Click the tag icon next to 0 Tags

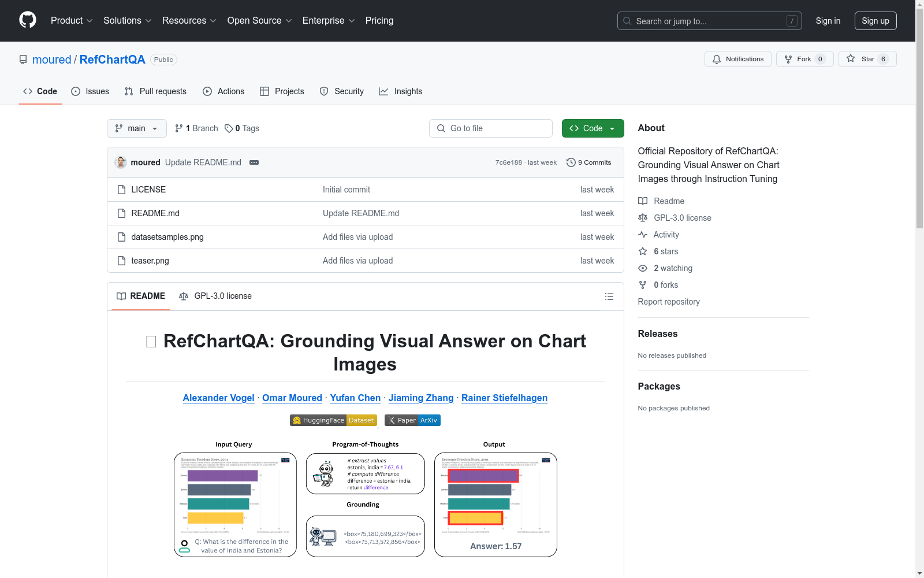229,128
